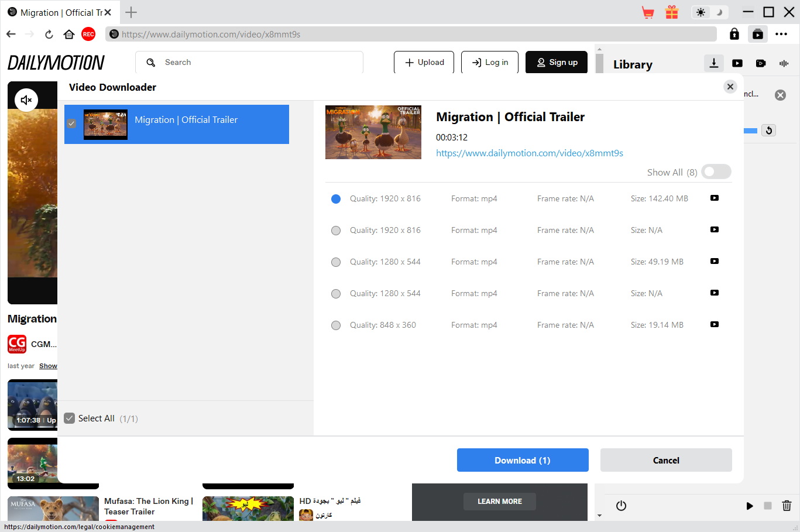Click the power icon in Library panel
The width and height of the screenshot is (800, 532).
coord(622,506)
